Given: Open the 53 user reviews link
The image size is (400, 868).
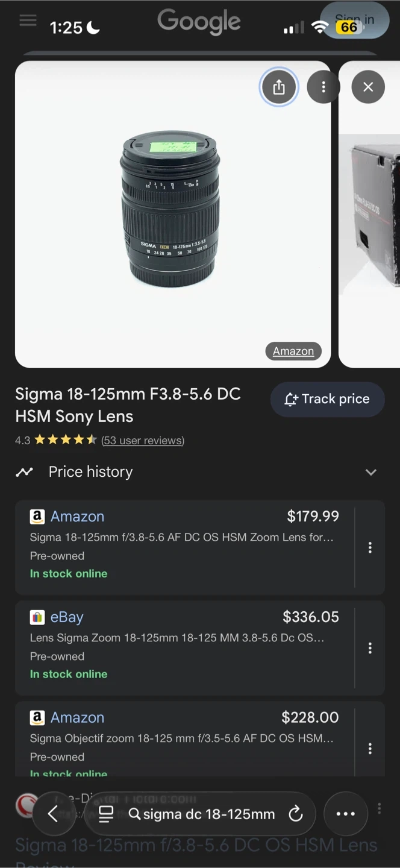Looking at the screenshot, I should [143, 441].
